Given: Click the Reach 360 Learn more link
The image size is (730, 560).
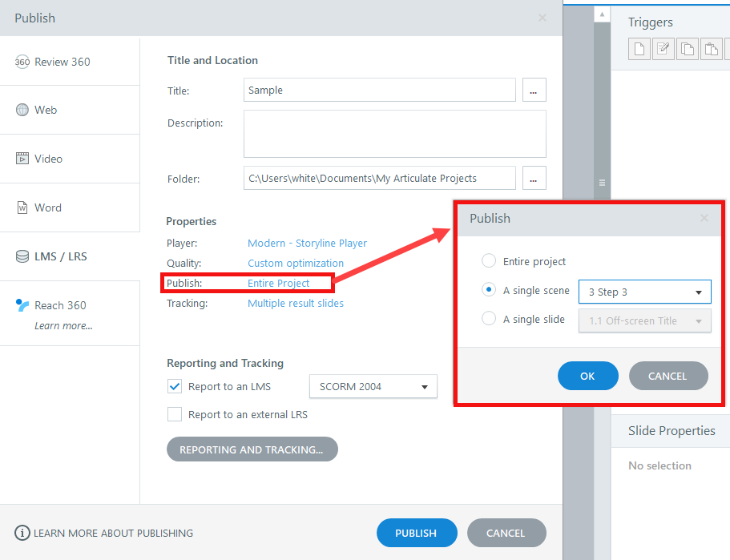Looking at the screenshot, I should click(63, 326).
